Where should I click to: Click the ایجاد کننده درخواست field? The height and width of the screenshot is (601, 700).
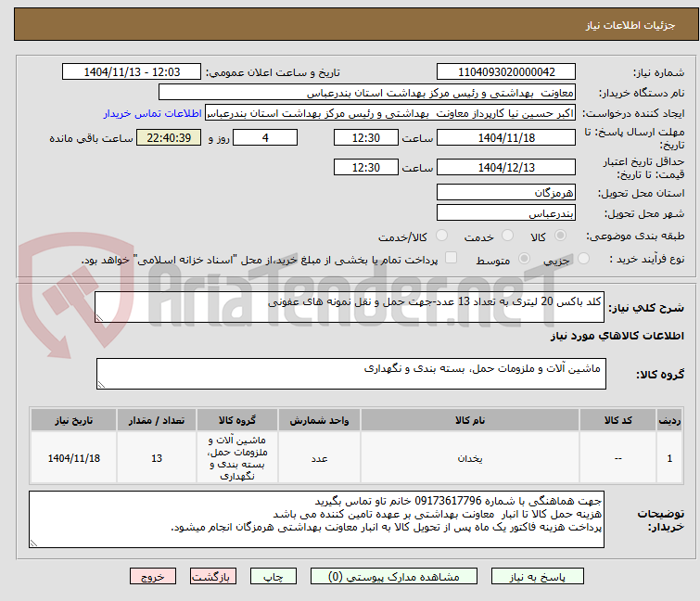(x=390, y=113)
